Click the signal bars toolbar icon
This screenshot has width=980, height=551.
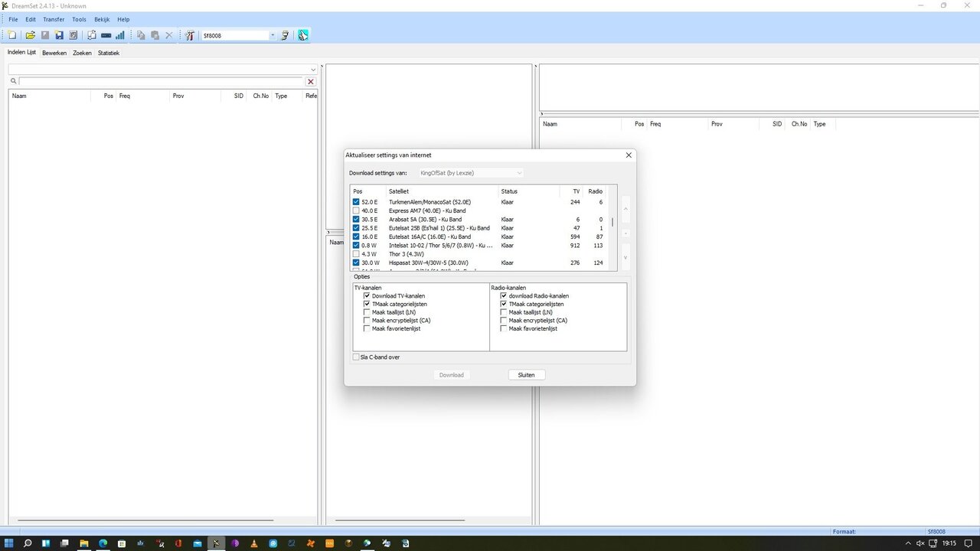click(120, 35)
